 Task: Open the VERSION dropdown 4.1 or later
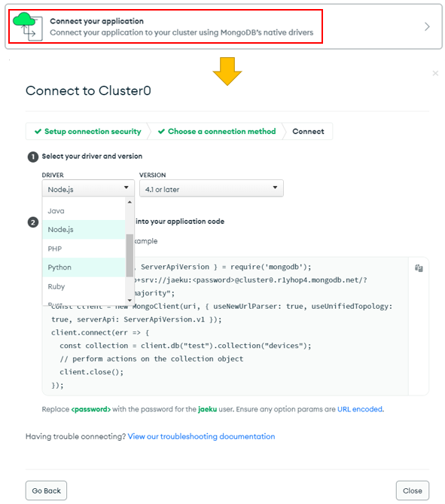[211, 188]
